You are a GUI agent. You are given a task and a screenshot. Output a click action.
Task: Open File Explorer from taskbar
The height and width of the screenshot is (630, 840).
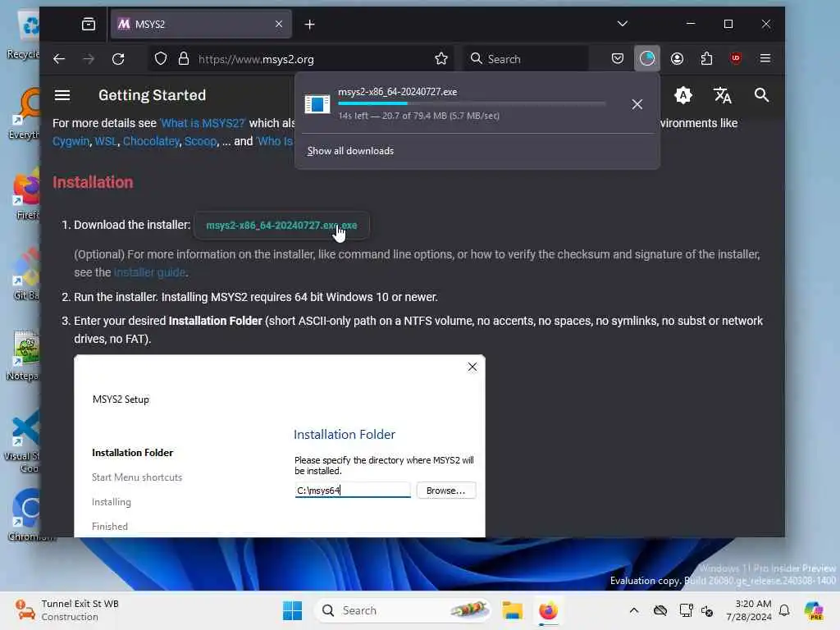coord(512,610)
